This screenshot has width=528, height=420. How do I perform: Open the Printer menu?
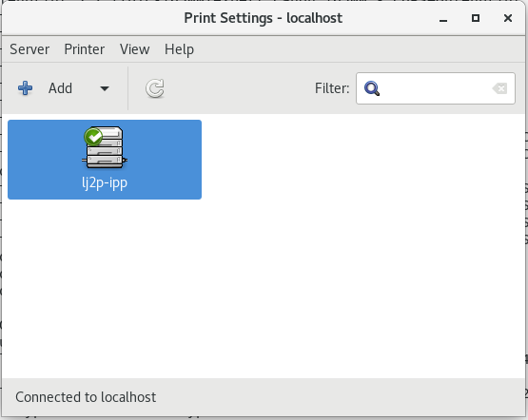click(85, 49)
